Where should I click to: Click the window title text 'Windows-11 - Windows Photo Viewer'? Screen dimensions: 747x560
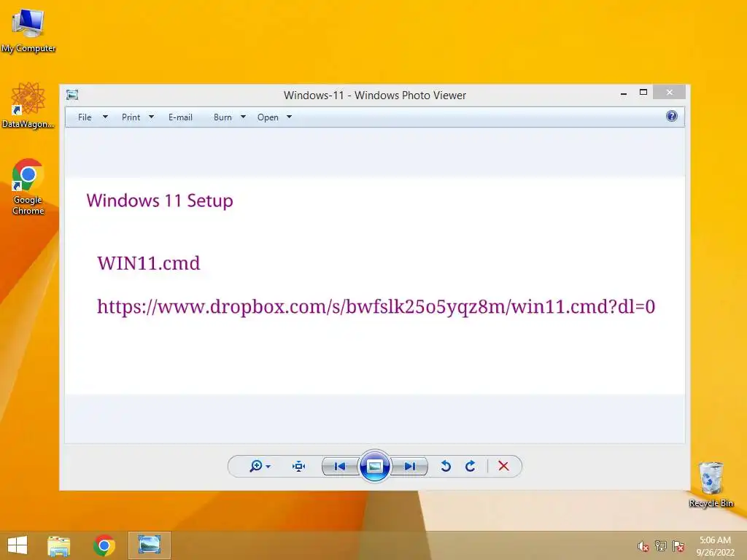tap(375, 96)
